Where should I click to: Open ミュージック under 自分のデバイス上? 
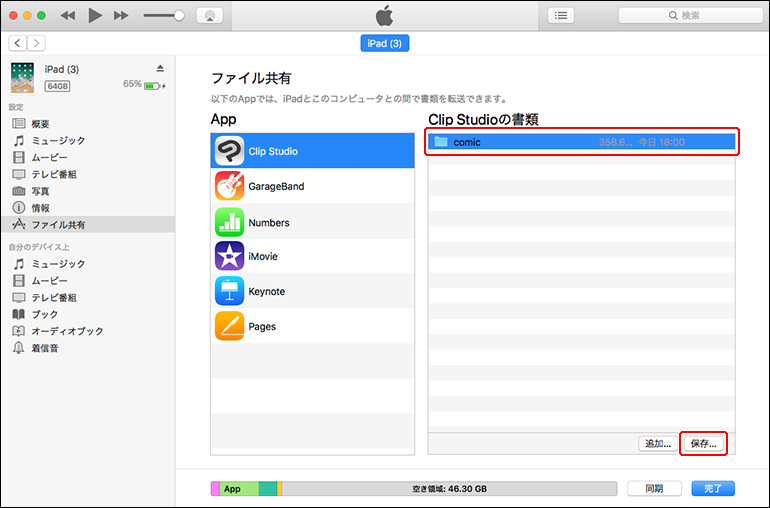coord(87,264)
